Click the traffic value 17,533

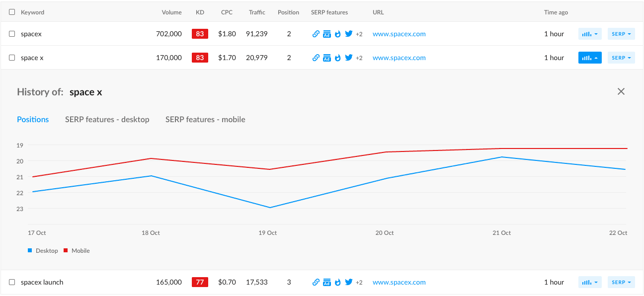coord(257,282)
